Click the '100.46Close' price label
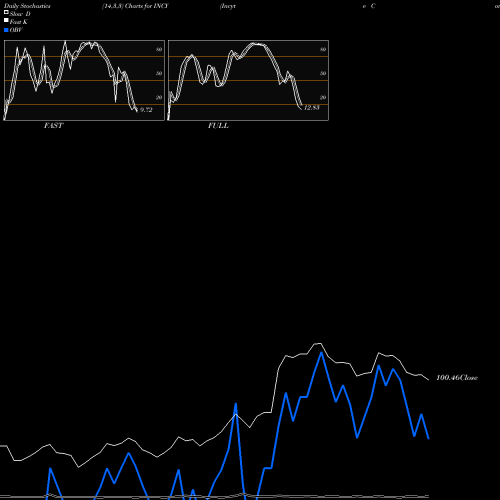The image size is (500, 500). click(457, 378)
